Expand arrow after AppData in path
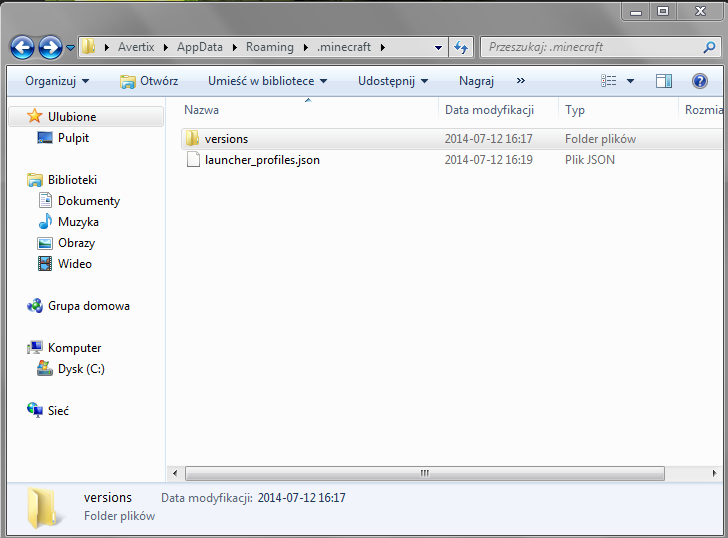The image size is (728, 538). pos(234,47)
